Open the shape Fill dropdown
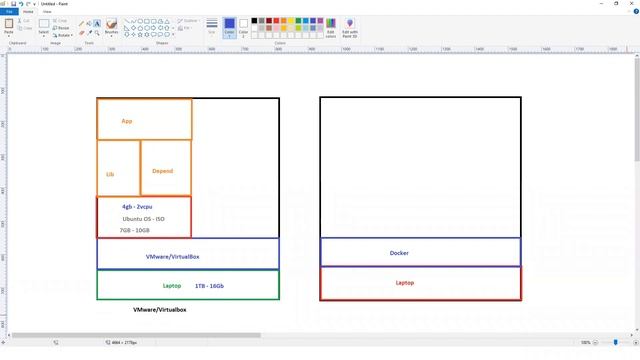 pos(185,28)
